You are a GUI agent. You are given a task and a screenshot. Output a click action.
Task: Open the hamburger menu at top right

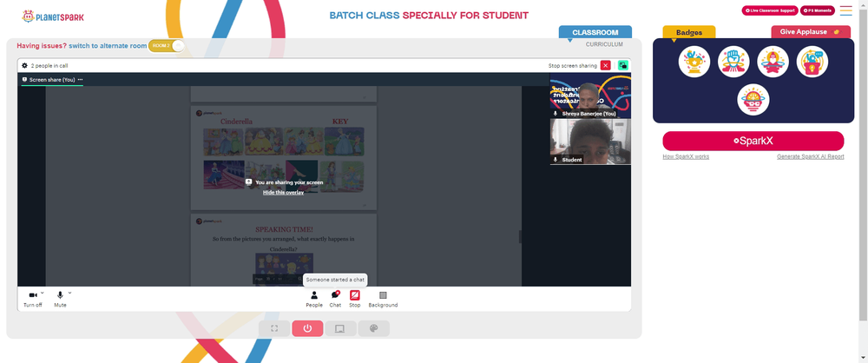click(x=845, y=10)
